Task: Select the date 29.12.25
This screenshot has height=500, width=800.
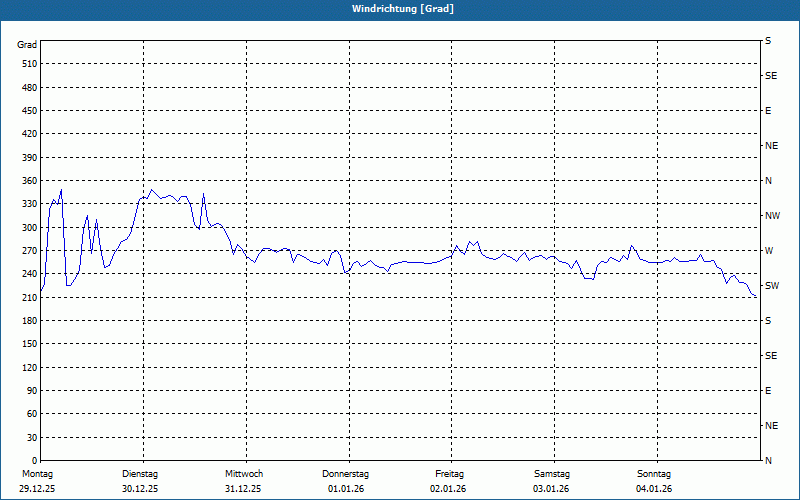Action: point(37,489)
